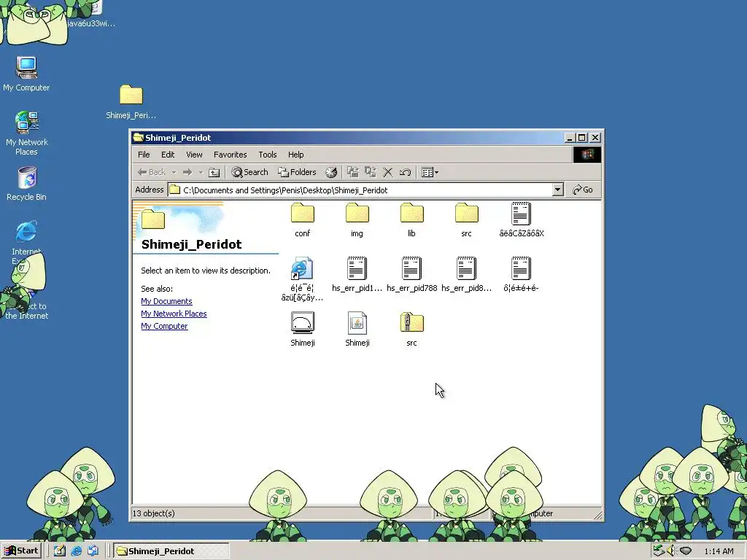Click the History toolbar icon
Screen dimensions: 747x560
click(331, 172)
